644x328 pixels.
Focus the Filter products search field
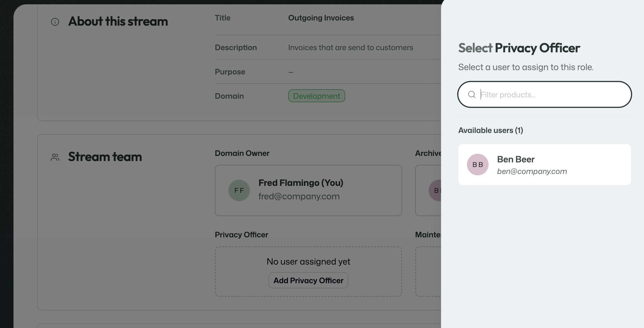(545, 94)
